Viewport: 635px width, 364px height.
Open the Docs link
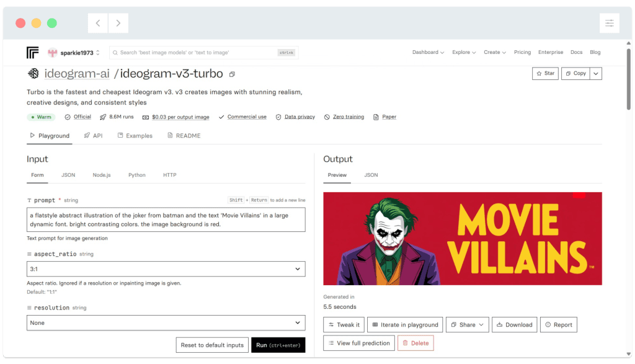(x=576, y=52)
